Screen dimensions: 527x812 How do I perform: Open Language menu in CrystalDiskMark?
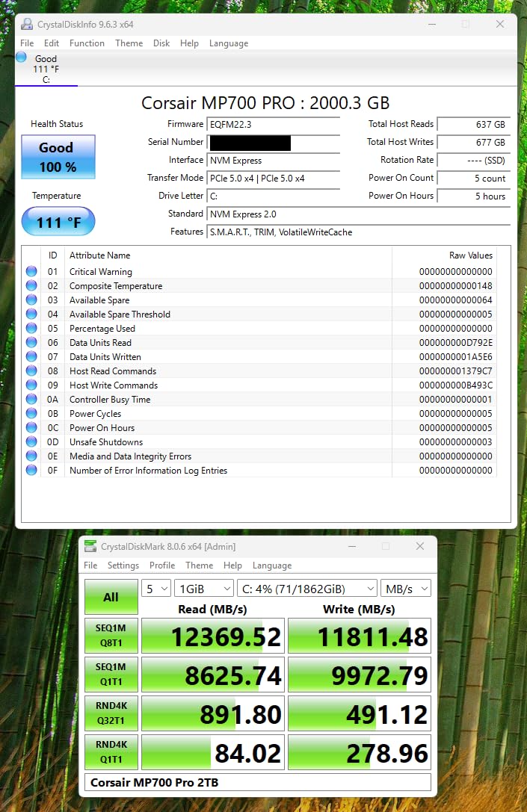point(272,565)
